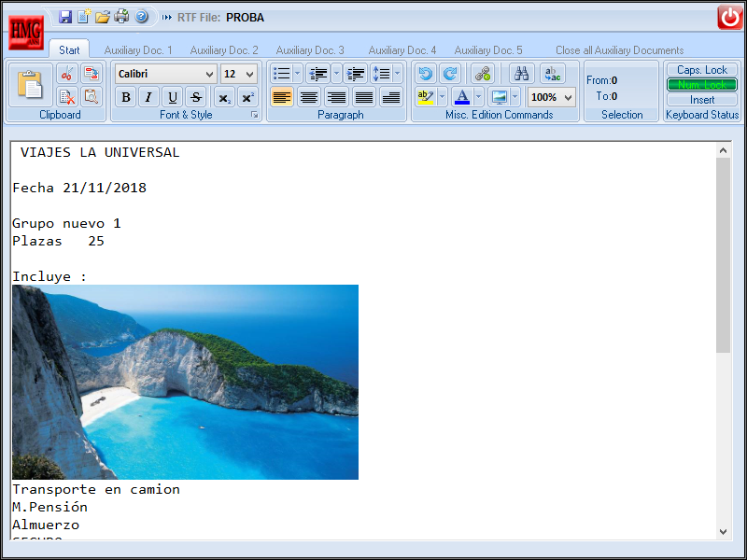Click the delete icon with red X
This screenshot has height=560, width=747.
click(67, 97)
